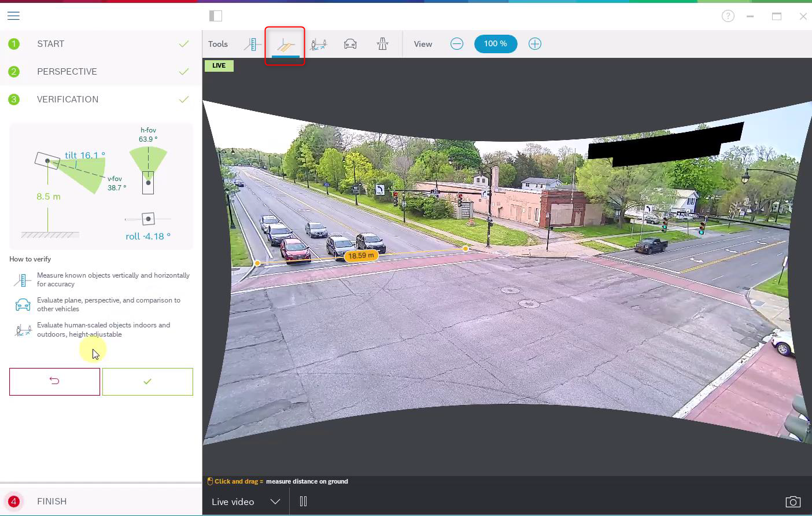This screenshot has height=516, width=812.
Task: Take a snapshot with the camera icon
Action: [793, 502]
